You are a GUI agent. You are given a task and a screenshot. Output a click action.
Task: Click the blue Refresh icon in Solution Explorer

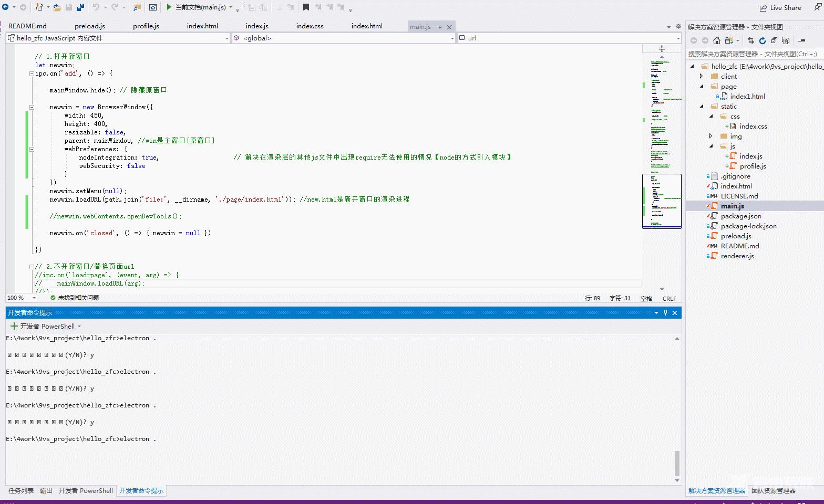click(x=762, y=40)
